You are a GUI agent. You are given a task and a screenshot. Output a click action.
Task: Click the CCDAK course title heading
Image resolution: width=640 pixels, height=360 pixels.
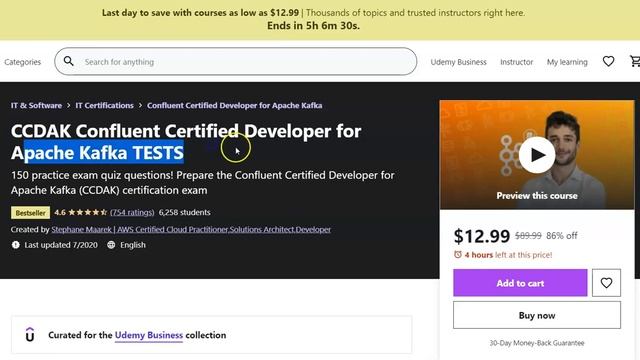click(186, 142)
